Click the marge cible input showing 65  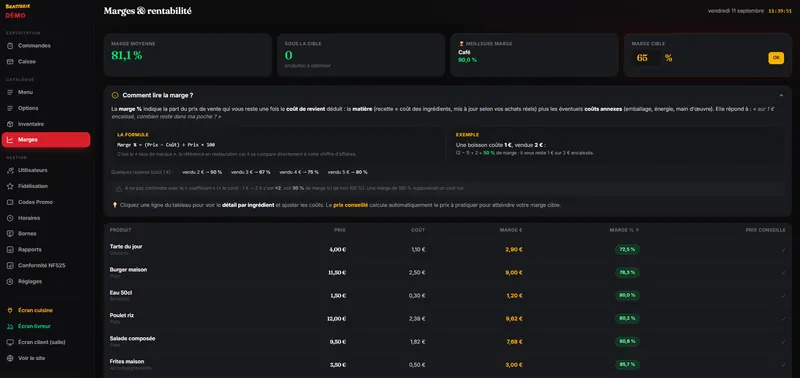[x=646, y=58]
